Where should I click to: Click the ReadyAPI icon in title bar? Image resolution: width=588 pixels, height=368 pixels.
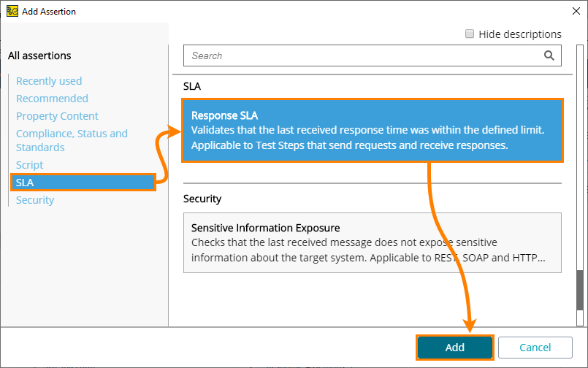pos(12,11)
